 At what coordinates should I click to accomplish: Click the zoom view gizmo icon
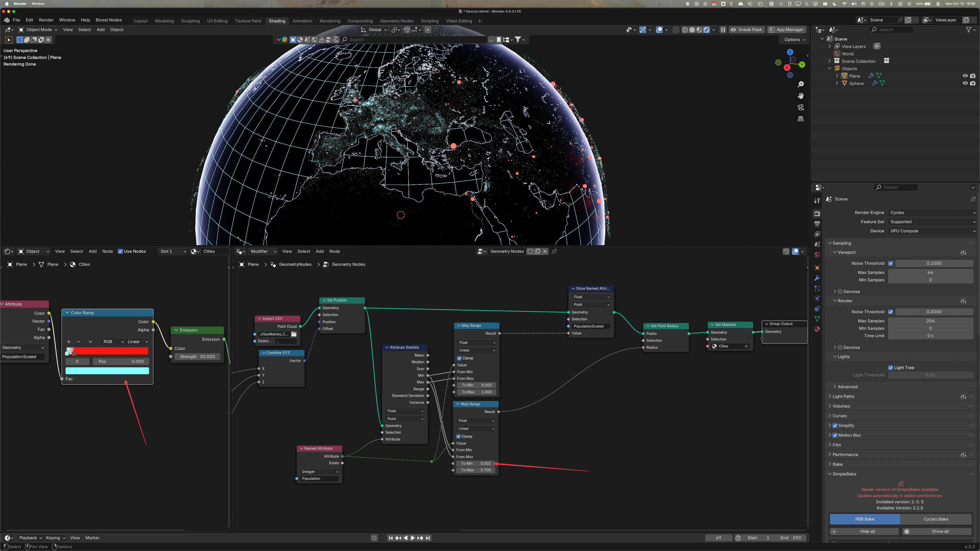pos(801,84)
